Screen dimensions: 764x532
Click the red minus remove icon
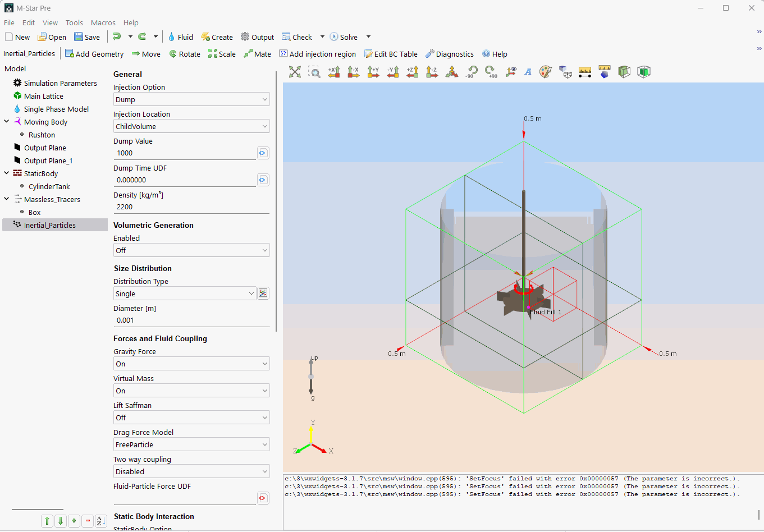click(88, 521)
